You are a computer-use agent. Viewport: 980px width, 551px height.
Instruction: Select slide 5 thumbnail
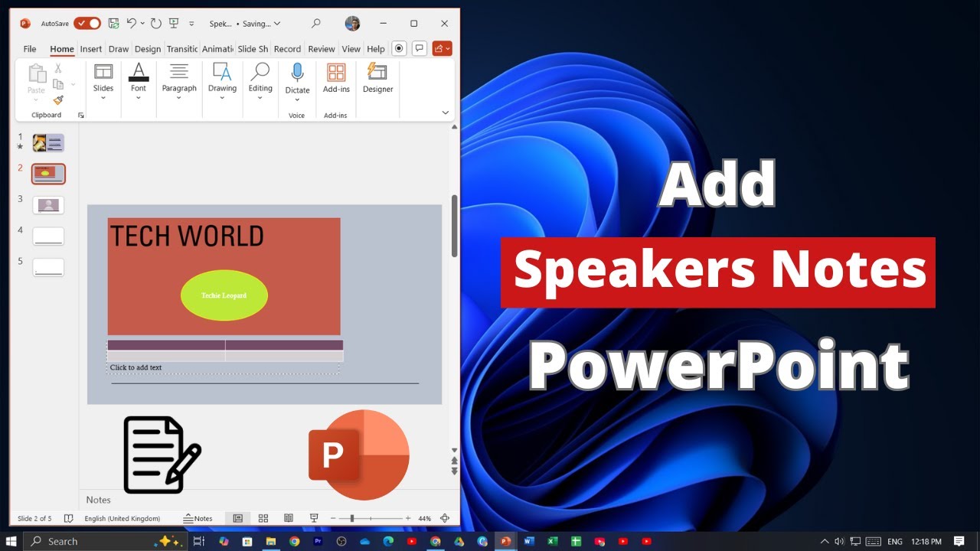[x=48, y=267]
